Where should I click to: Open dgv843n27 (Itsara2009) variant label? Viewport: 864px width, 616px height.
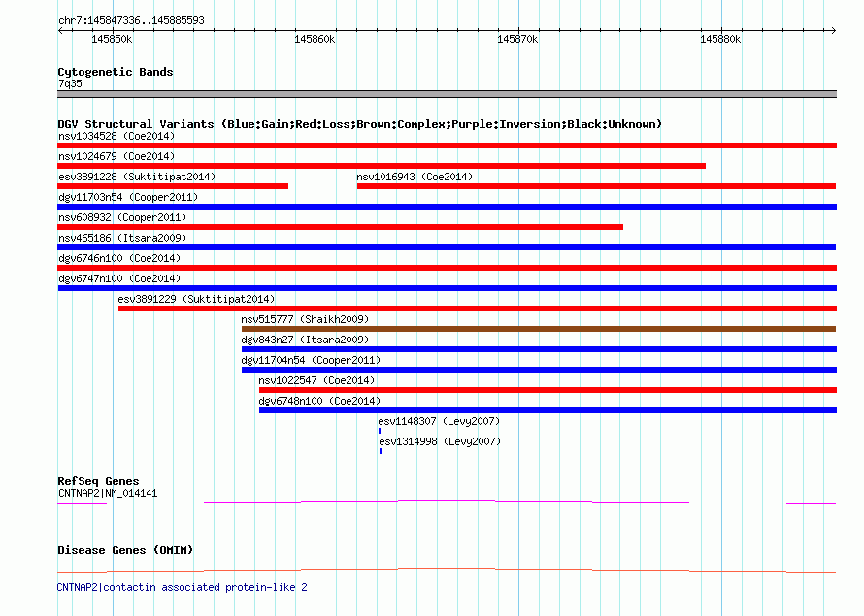305,340
